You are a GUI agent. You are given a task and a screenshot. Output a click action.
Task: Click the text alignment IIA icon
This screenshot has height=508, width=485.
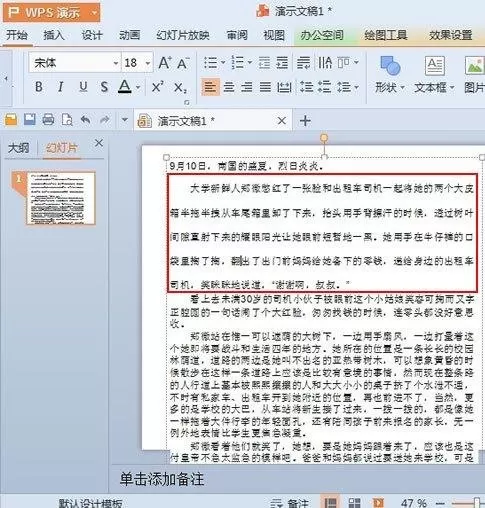tap(325, 63)
